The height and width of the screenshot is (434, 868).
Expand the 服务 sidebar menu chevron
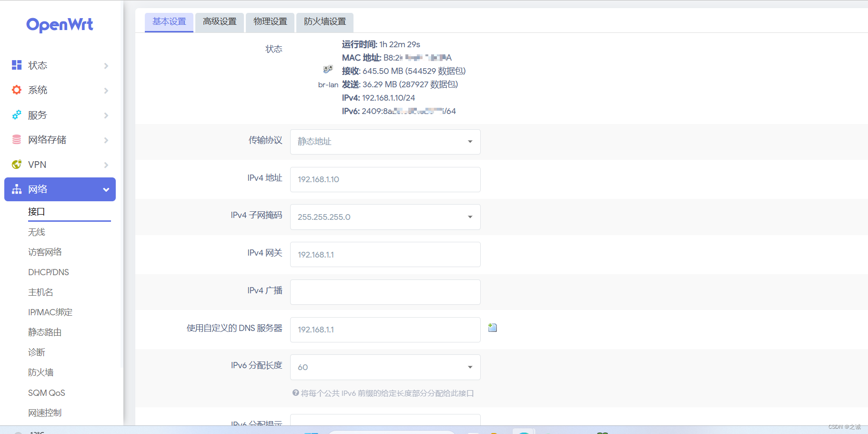[106, 115]
